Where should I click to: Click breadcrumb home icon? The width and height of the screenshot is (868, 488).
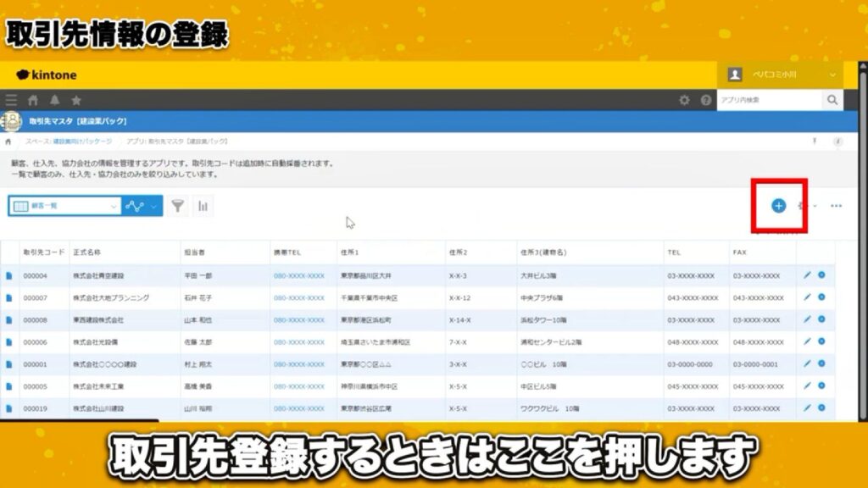coord(8,141)
